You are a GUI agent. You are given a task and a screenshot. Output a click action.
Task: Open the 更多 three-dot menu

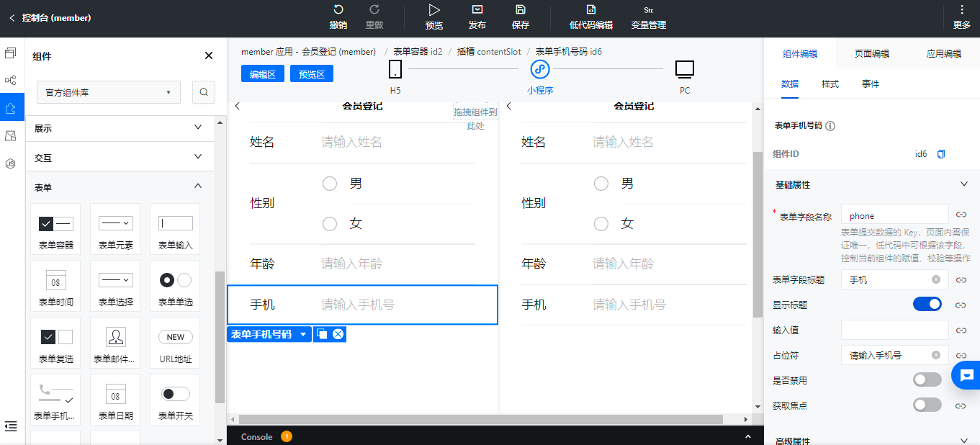click(x=962, y=10)
